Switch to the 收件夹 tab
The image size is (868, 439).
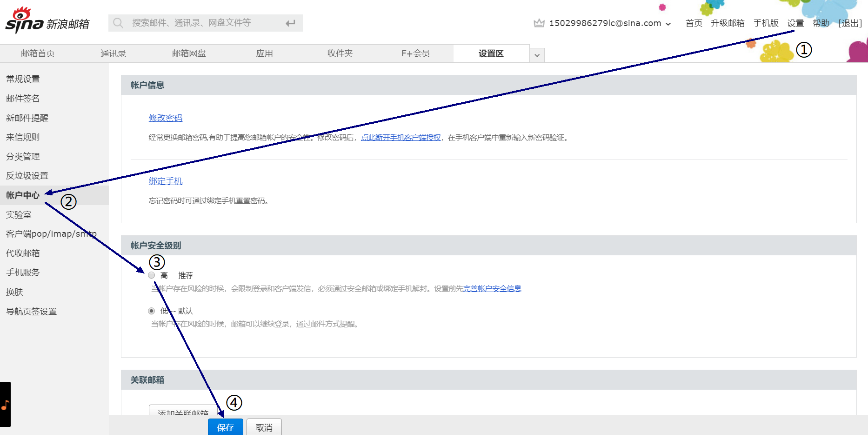click(x=340, y=53)
